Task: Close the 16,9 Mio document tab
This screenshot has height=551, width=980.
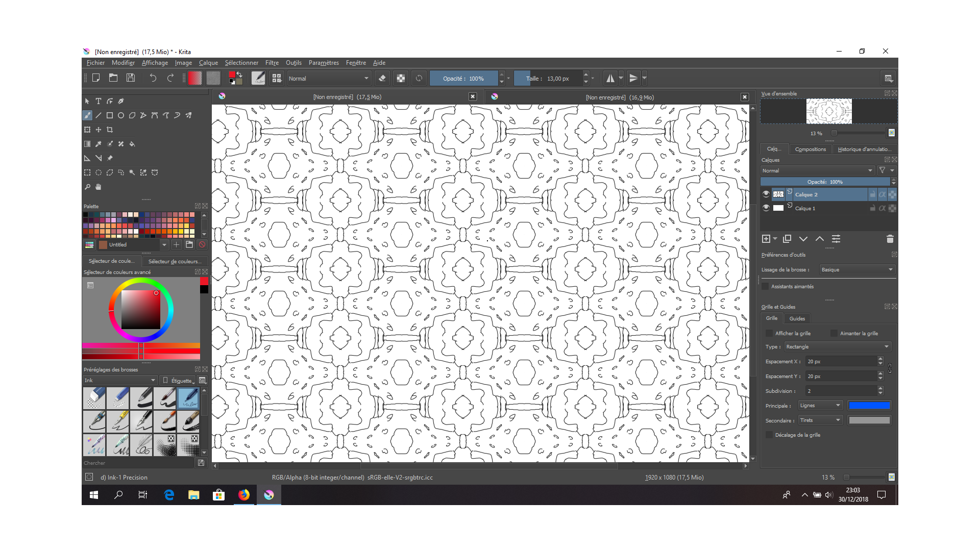Action: tap(745, 97)
